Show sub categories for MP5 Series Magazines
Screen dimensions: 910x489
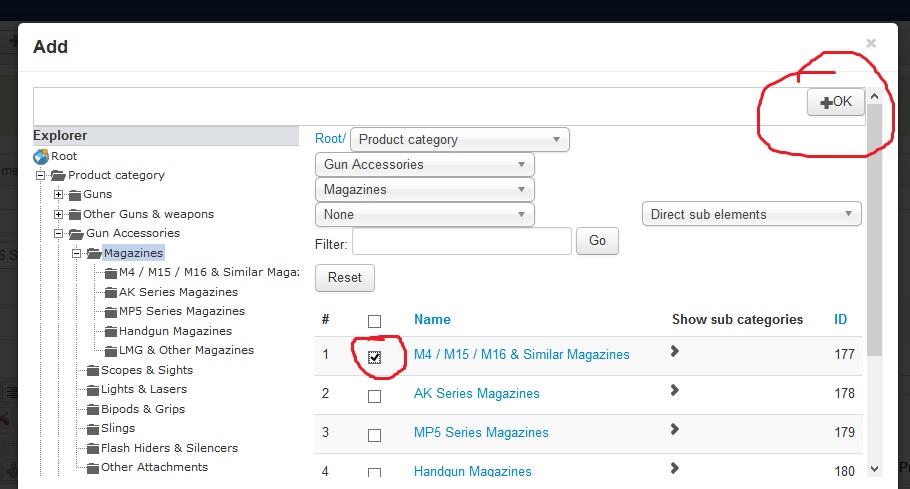click(675, 429)
